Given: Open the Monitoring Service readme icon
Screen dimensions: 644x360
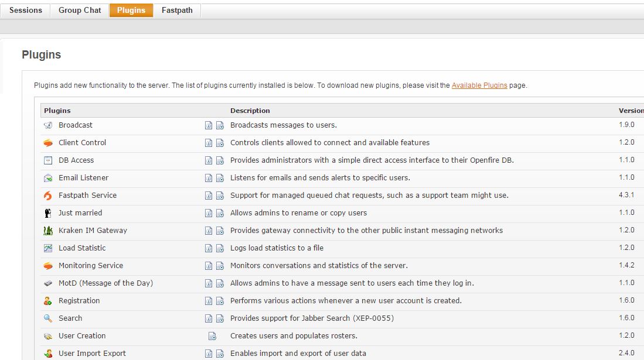Looking at the screenshot, I should [x=209, y=266].
